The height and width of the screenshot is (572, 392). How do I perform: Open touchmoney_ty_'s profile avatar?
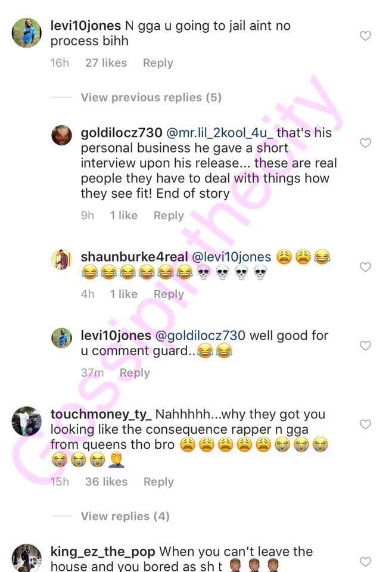point(27,421)
